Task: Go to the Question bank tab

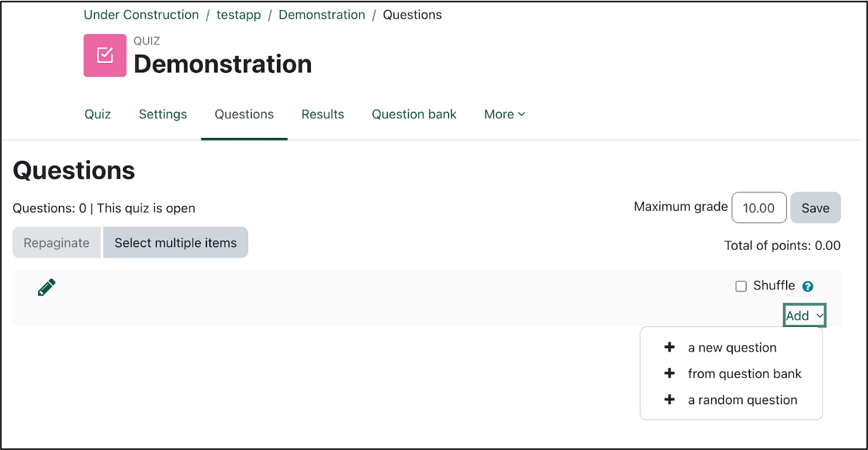Action: (414, 114)
